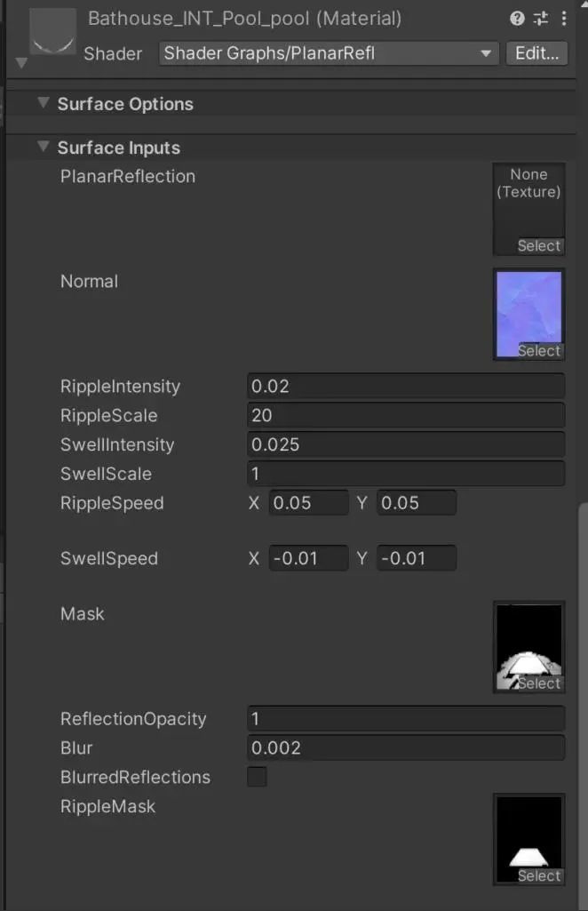Enable the BlurredReflections checkbox

tap(257, 777)
